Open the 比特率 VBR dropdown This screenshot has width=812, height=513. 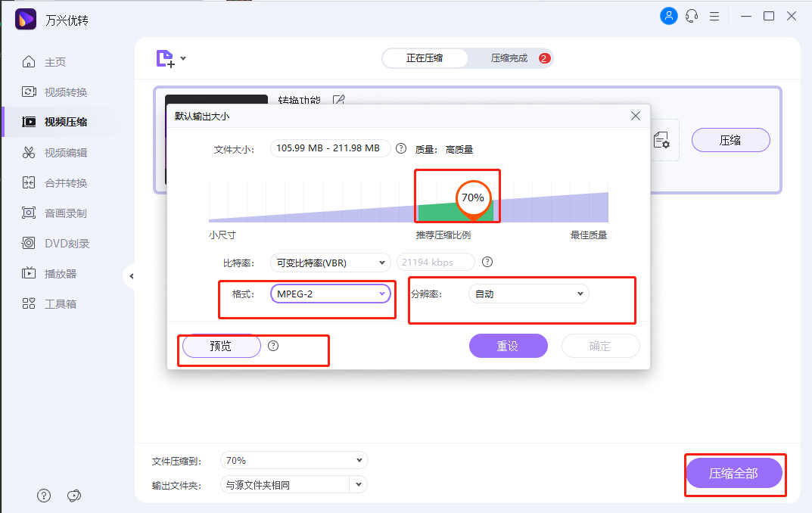click(x=330, y=263)
